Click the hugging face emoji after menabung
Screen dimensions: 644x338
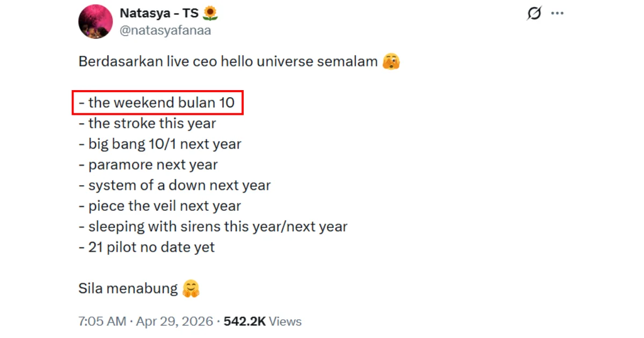coord(191,289)
